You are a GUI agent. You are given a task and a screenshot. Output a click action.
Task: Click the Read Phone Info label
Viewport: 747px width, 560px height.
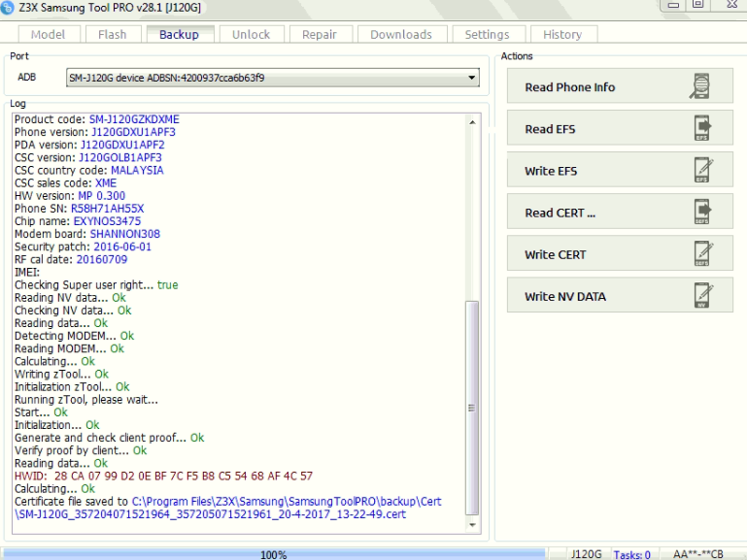tap(570, 87)
